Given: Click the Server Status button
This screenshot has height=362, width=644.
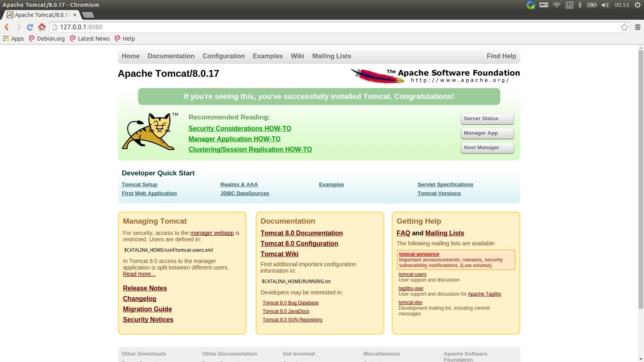Looking at the screenshot, I should (487, 119).
